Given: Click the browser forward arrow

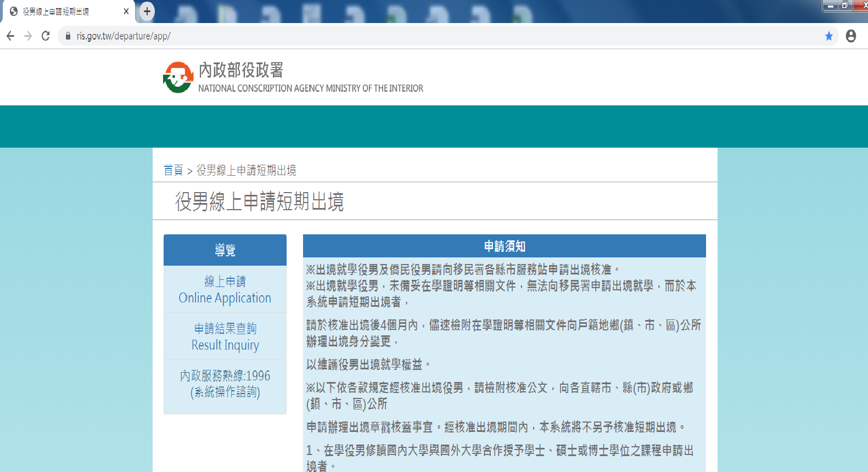Looking at the screenshot, I should [x=28, y=36].
